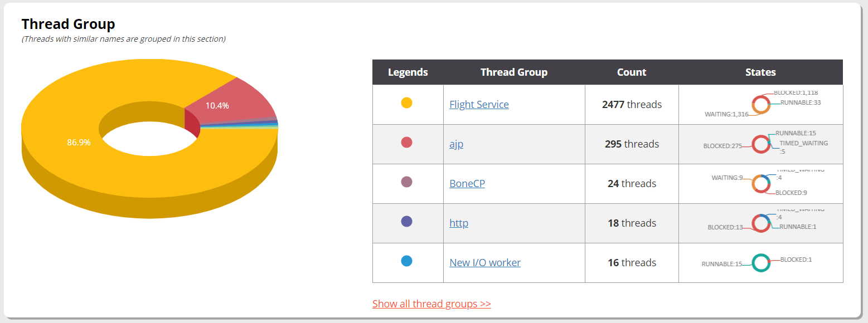Click the blue legend dot for New I/O worker
The width and height of the screenshot is (868, 323).
[x=407, y=261]
